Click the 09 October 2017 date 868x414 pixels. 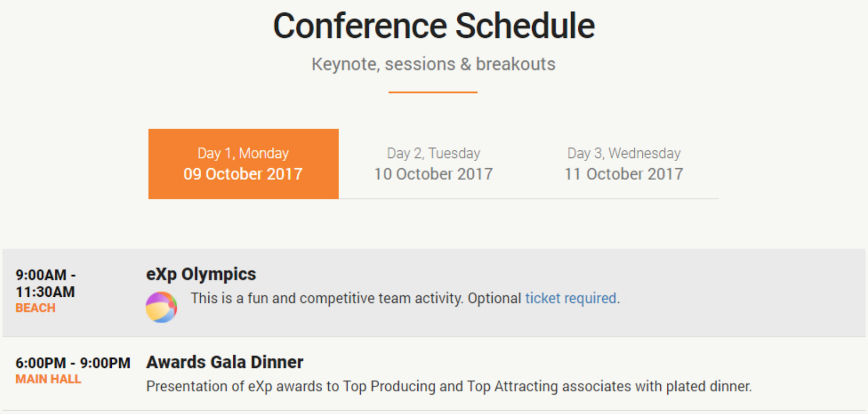click(x=243, y=174)
